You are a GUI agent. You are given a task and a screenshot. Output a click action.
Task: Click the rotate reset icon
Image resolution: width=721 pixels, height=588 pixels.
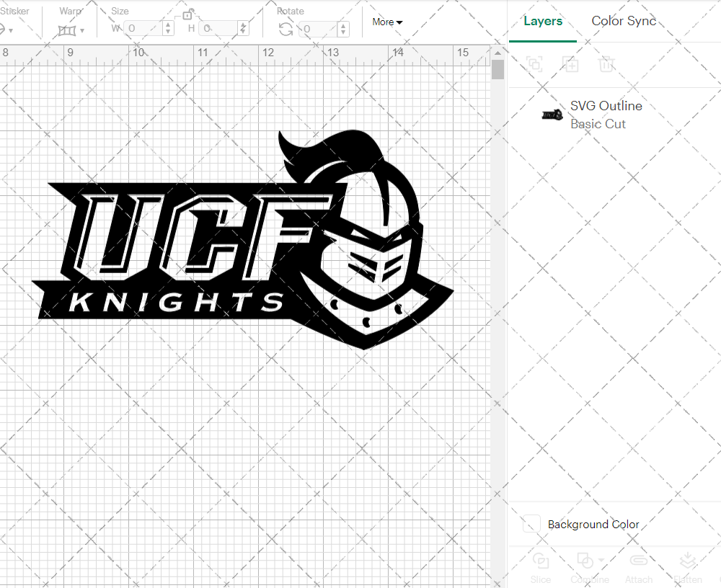click(x=286, y=29)
